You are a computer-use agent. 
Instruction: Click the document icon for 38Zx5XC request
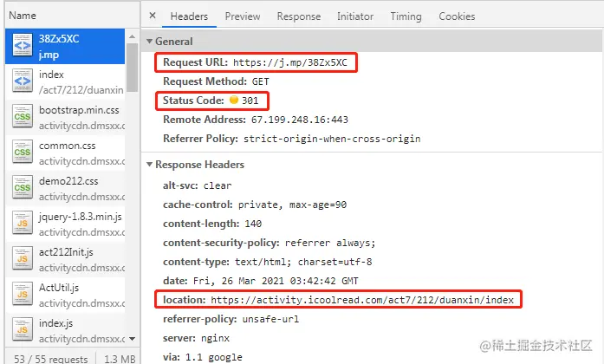pyautogui.click(x=23, y=45)
